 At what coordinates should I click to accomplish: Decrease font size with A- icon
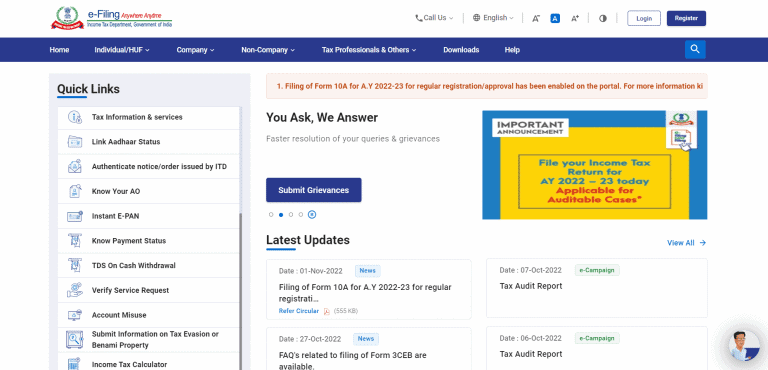(536, 18)
